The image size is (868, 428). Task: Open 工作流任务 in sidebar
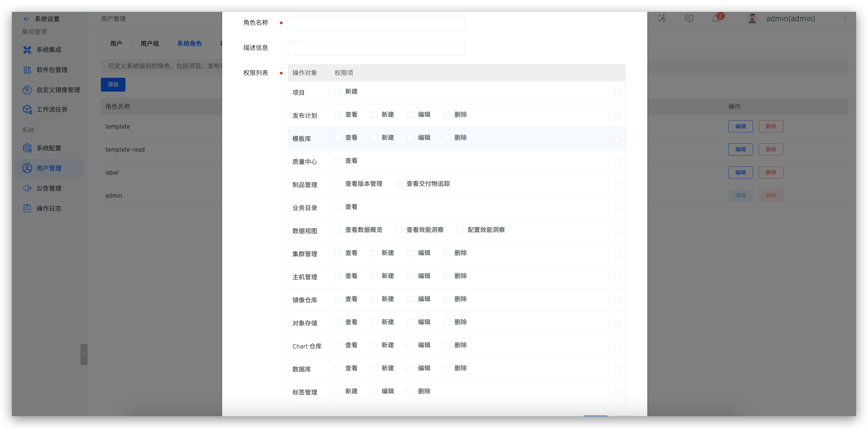click(x=53, y=109)
